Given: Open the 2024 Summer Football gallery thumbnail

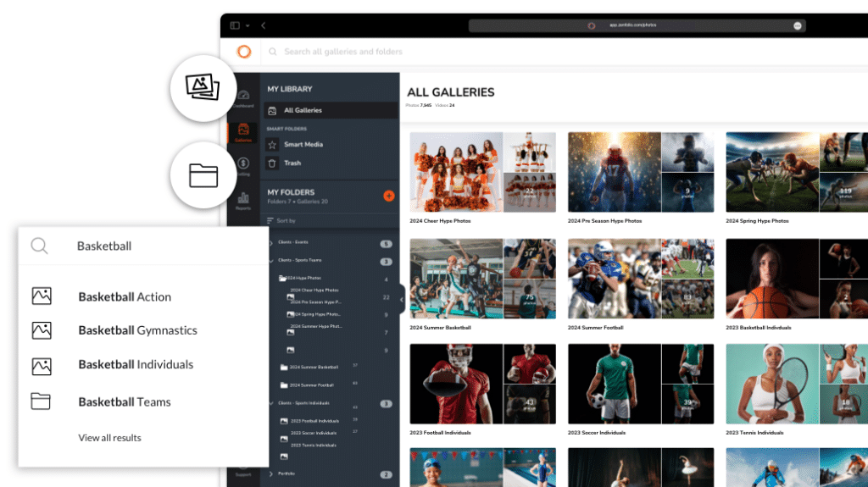Looking at the screenshot, I should (641, 279).
